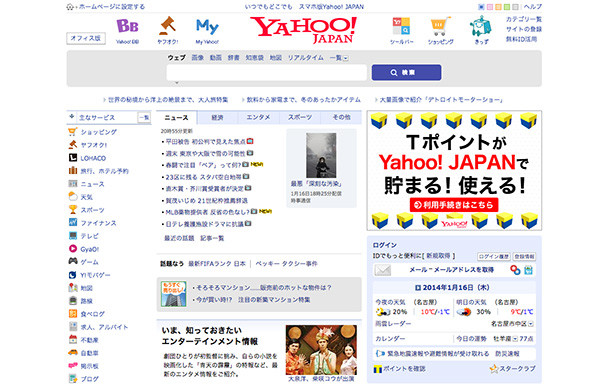Select the pink theme color swatch
The height and width of the screenshot is (384, 608).
(490, 7)
